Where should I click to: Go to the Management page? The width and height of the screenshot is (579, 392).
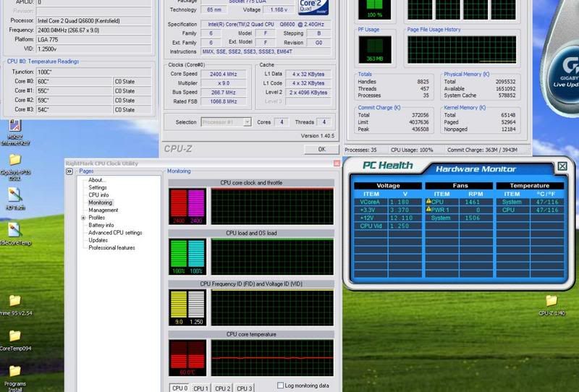point(103,210)
